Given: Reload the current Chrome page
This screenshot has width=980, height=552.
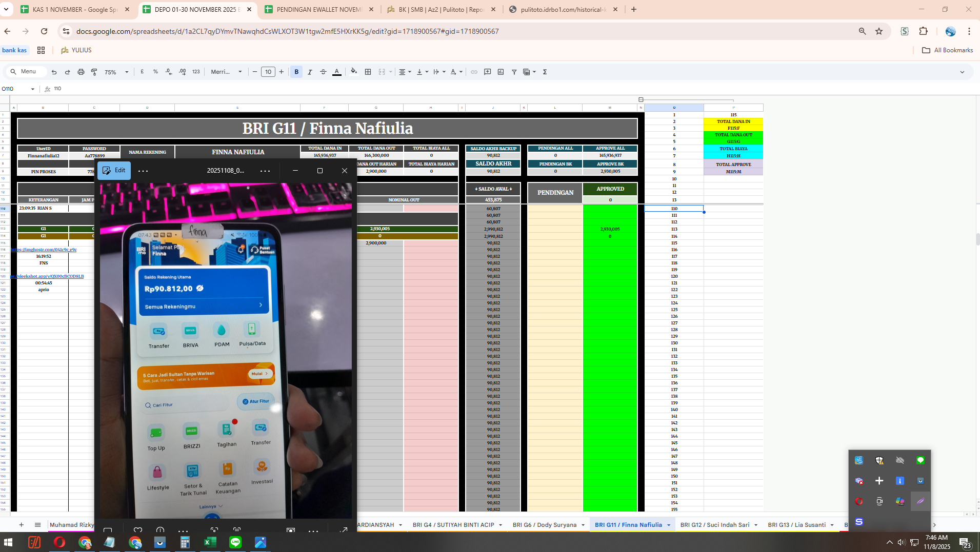Looking at the screenshot, I should coord(44,31).
